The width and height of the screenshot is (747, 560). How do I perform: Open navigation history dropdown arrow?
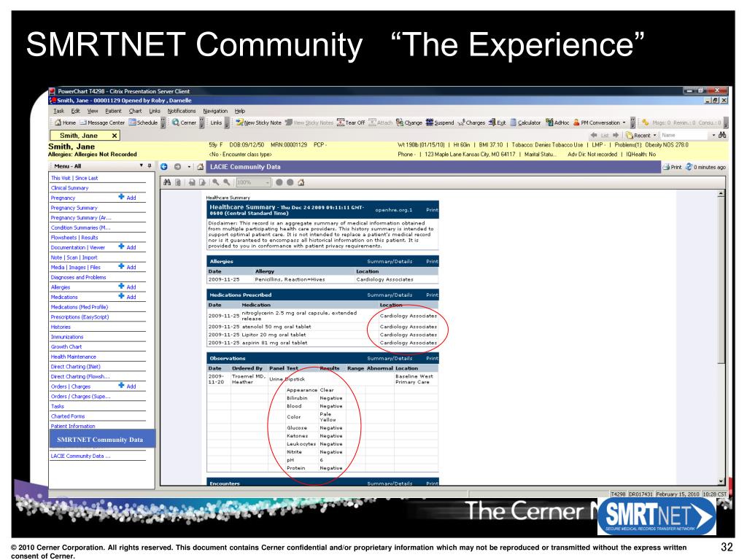point(189,167)
